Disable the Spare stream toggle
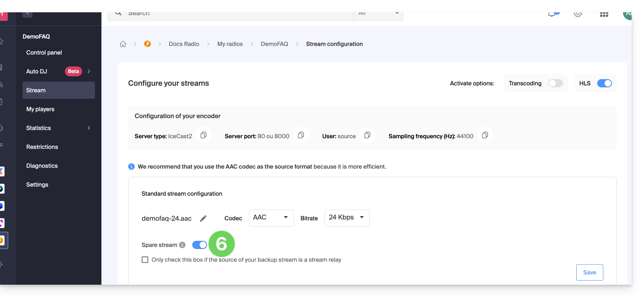Viewport: 644px width, 297px height. 200,245
